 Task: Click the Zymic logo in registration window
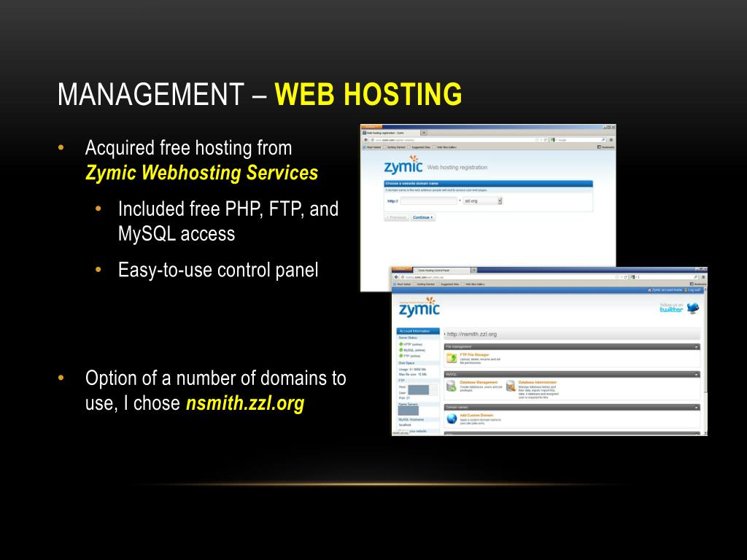pos(403,166)
